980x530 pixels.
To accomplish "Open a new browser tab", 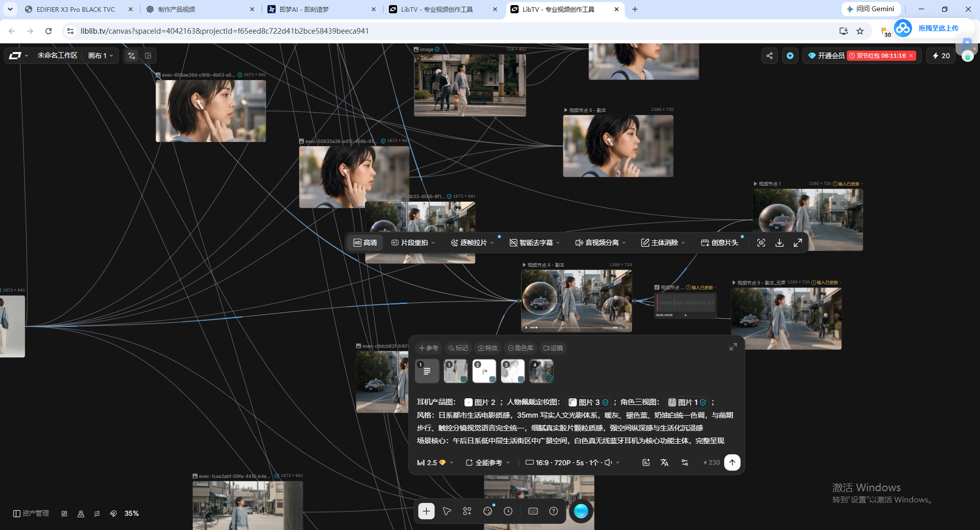I will click(x=635, y=9).
